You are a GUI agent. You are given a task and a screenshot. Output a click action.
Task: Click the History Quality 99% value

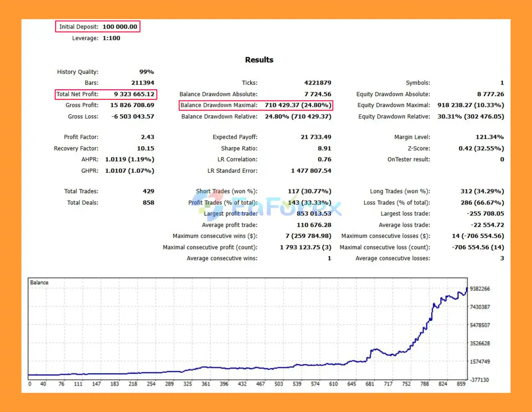pos(146,72)
